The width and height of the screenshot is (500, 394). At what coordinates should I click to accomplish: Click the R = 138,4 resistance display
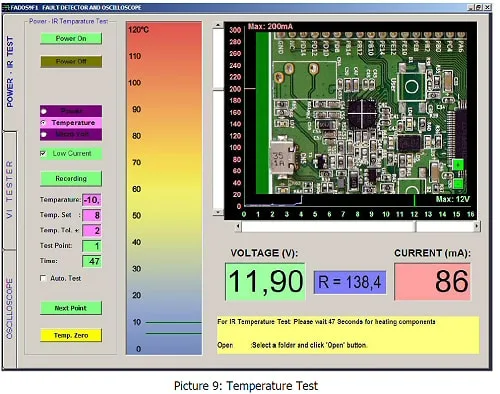pyautogui.click(x=350, y=282)
